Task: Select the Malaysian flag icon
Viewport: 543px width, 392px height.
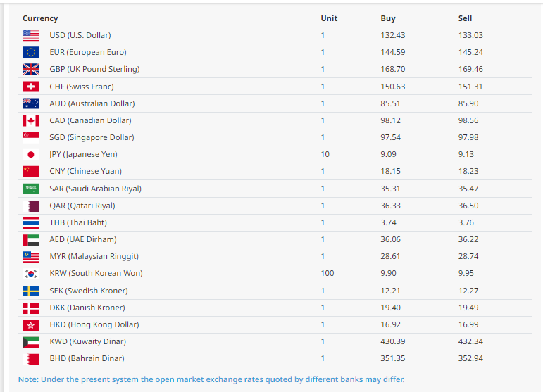Action: coord(31,257)
